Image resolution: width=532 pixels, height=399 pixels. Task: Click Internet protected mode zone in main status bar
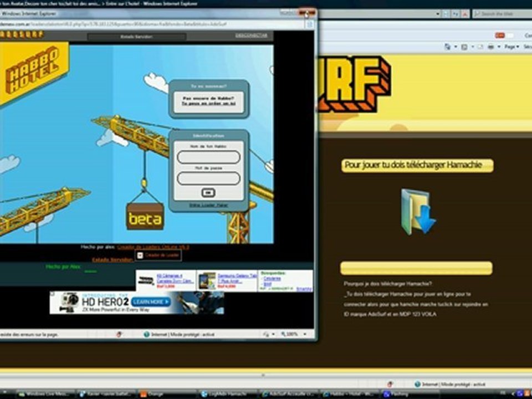point(450,385)
